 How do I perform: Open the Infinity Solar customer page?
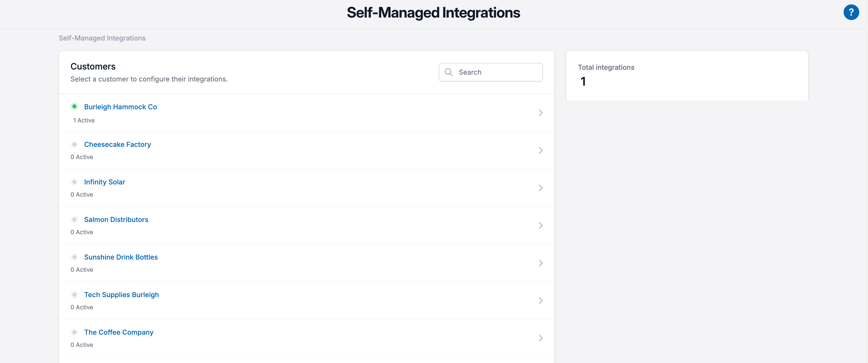coord(104,182)
